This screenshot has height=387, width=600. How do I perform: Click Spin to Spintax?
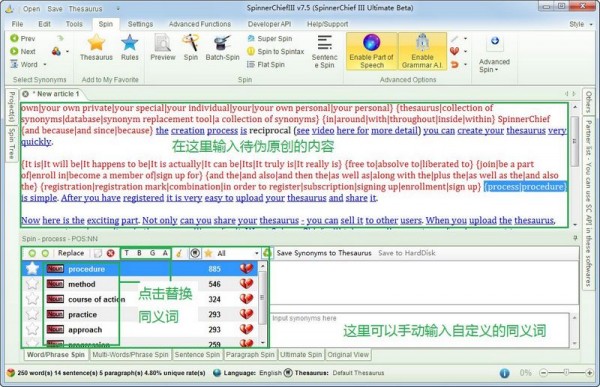(276, 51)
